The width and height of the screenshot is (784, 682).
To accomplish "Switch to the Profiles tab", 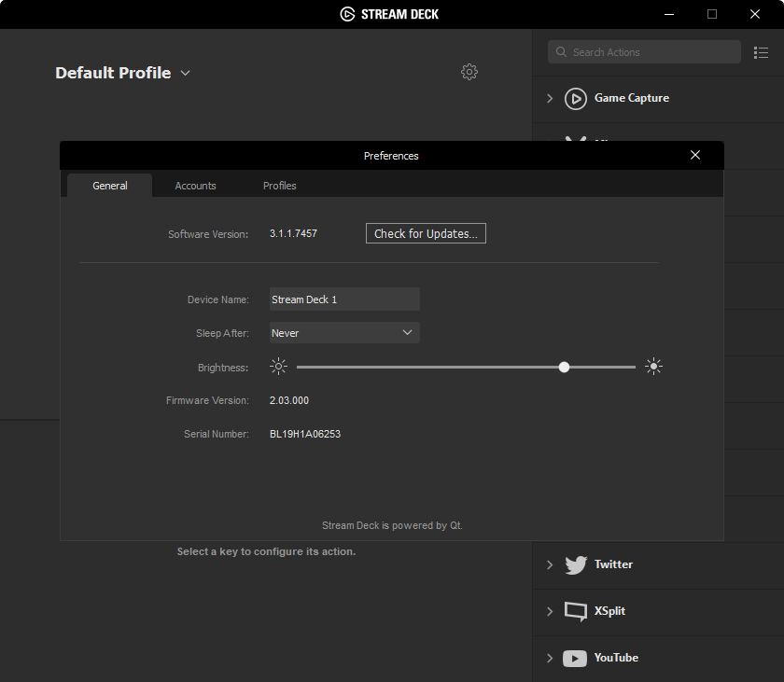I will coord(279,186).
